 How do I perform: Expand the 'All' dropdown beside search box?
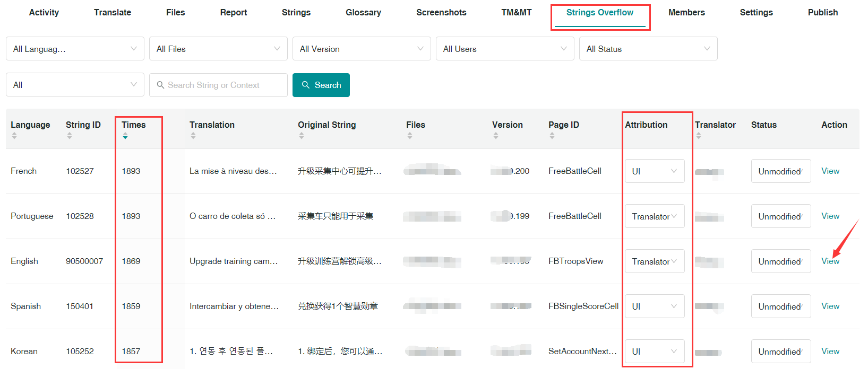pyautogui.click(x=75, y=85)
